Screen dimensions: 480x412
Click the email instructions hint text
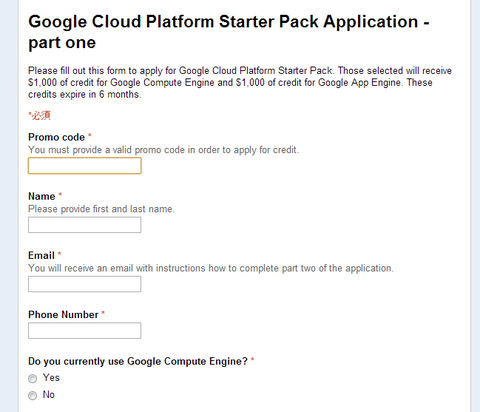[211, 268]
